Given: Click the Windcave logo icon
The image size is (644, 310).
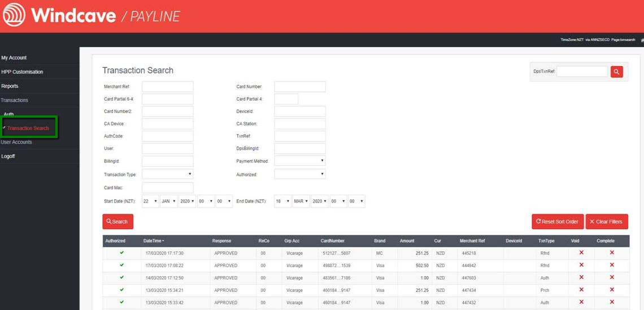Looking at the screenshot, I should [x=14, y=15].
